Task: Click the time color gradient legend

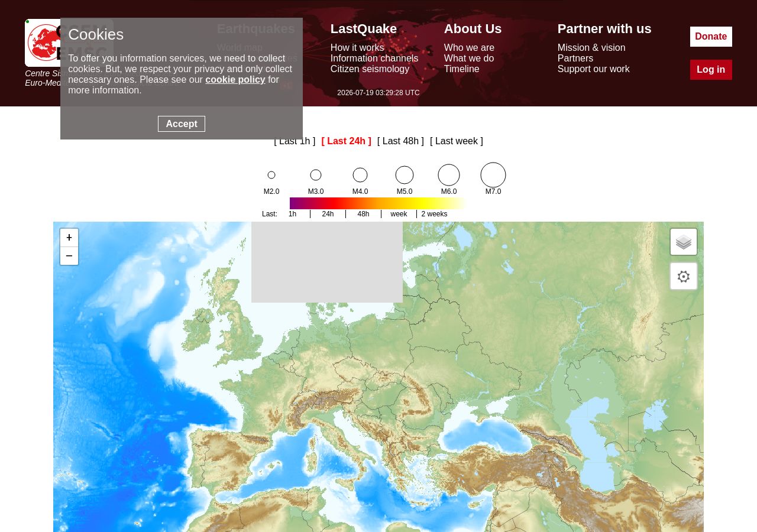Action: tap(378, 203)
